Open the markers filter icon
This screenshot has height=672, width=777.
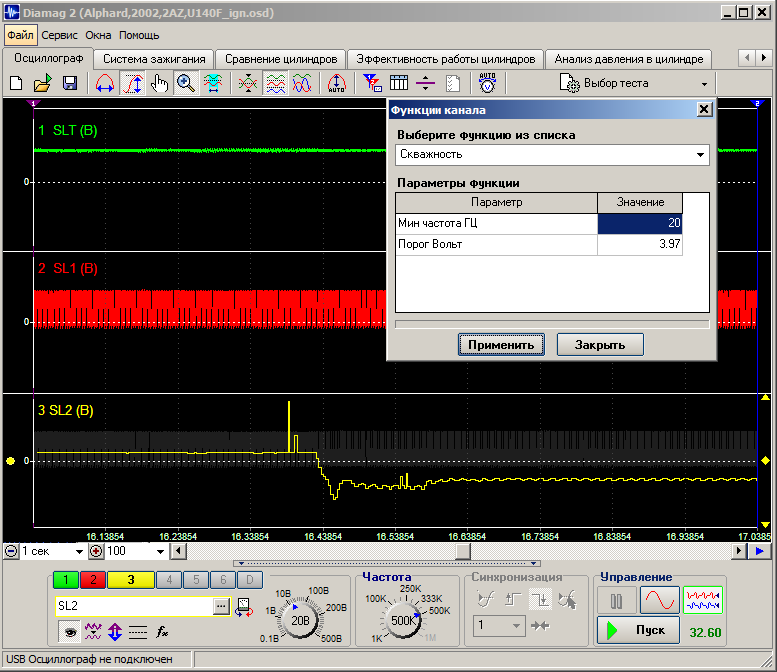click(x=372, y=83)
